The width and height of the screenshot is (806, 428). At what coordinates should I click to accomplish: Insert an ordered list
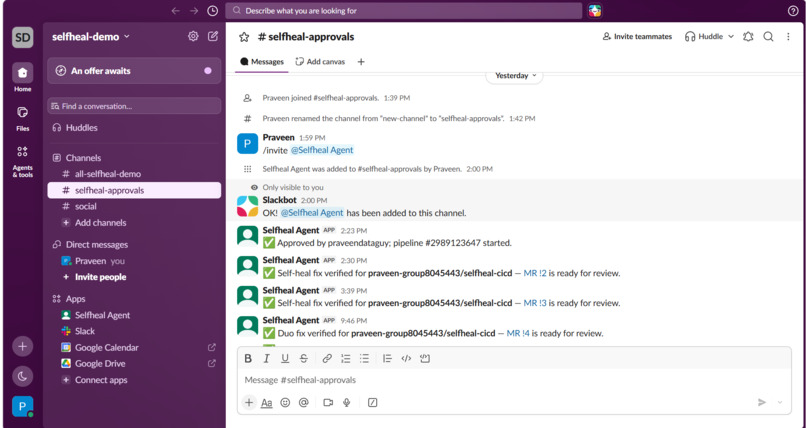pyautogui.click(x=346, y=359)
